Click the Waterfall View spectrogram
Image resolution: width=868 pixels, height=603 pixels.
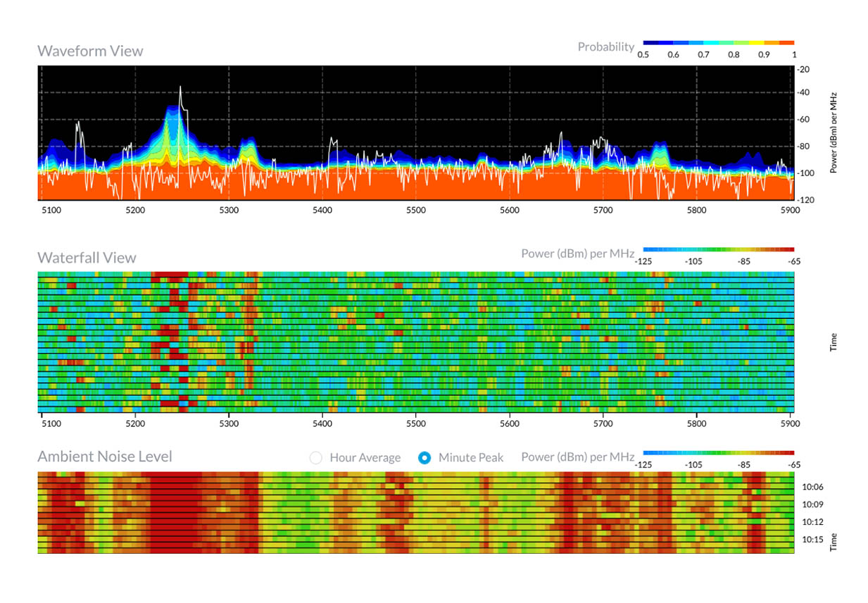pyautogui.click(x=415, y=342)
